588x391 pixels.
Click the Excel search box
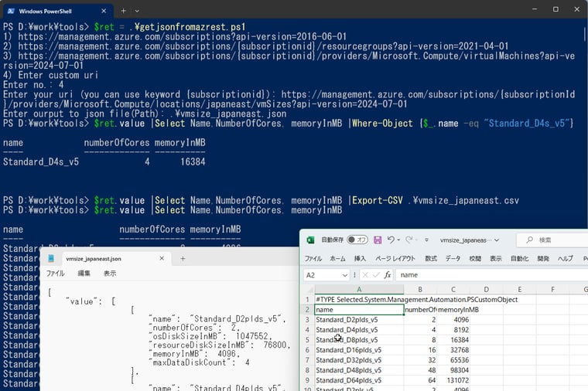552,240
